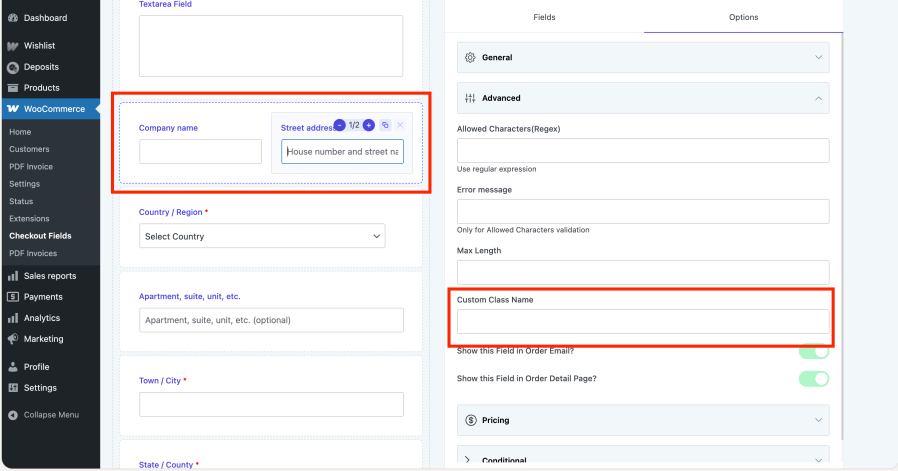This screenshot has height=471, width=898.
Task: Duplicate the Street address field
Action: pos(385,125)
